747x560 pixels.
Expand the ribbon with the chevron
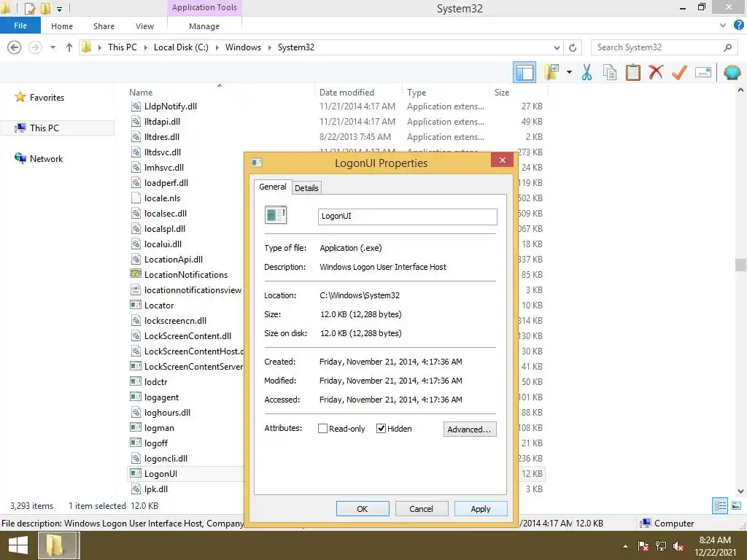[x=723, y=26]
